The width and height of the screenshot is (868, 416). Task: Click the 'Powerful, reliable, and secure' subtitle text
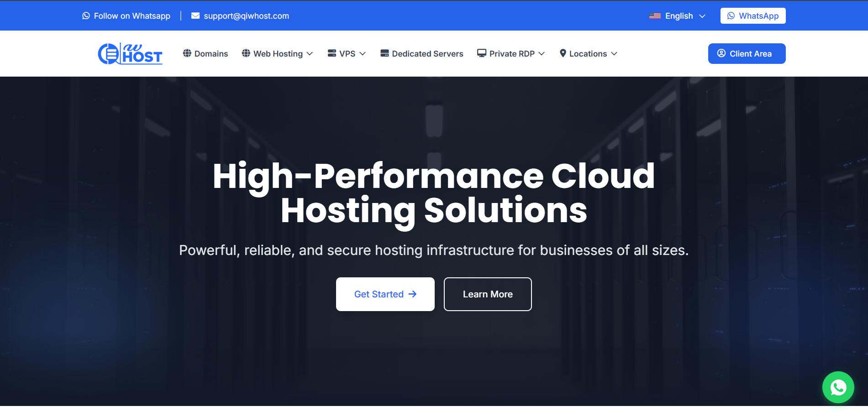coord(434,250)
